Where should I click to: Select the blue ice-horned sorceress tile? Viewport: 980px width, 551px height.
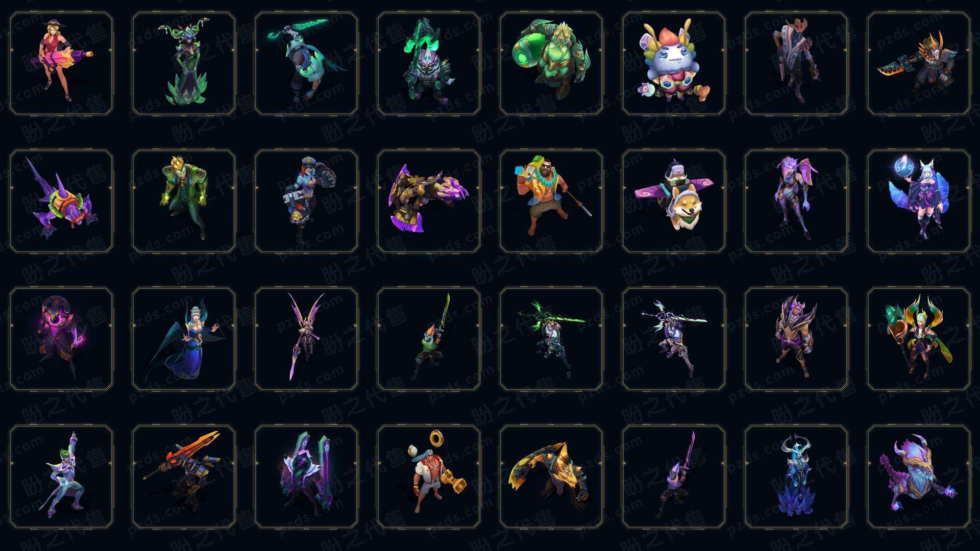tap(796, 477)
